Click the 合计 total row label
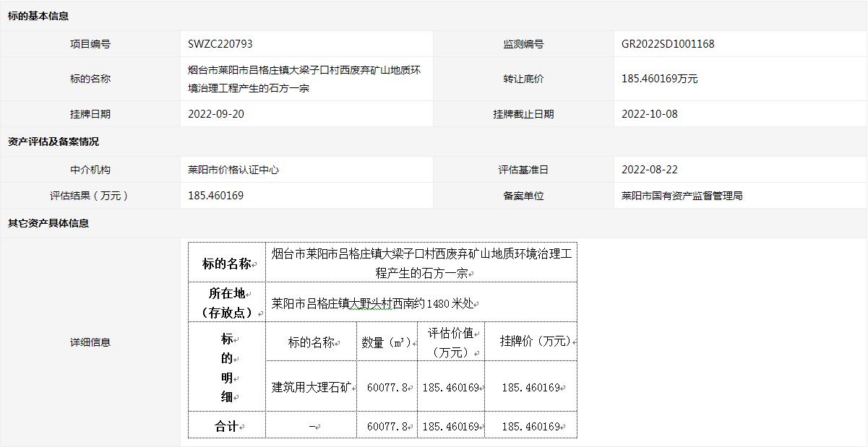 (226, 426)
